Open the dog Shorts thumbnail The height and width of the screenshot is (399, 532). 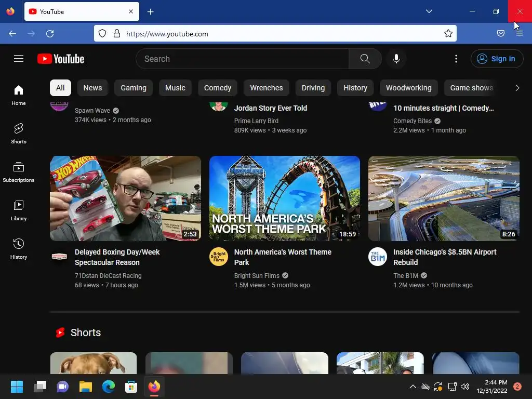[x=94, y=363]
